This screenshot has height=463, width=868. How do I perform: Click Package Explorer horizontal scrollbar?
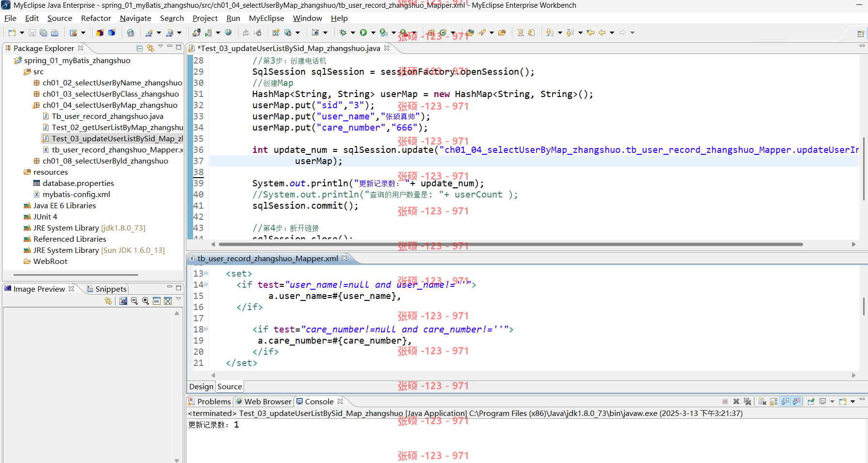(77, 275)
